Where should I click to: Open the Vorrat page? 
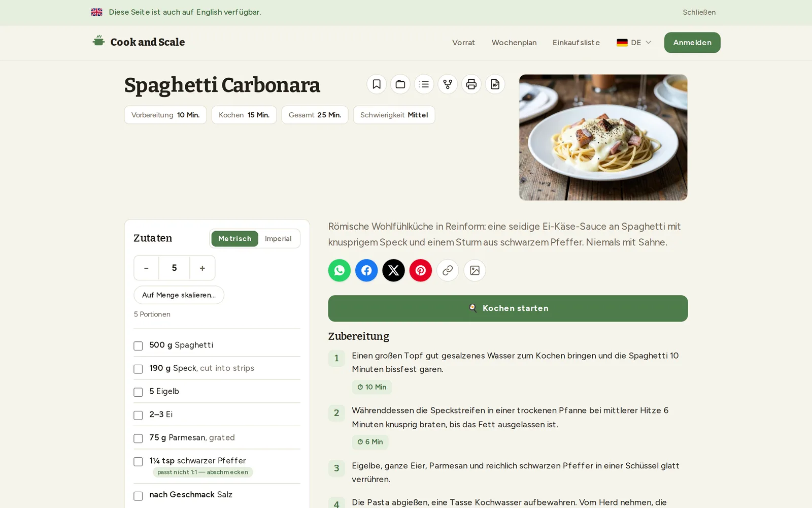463,43
